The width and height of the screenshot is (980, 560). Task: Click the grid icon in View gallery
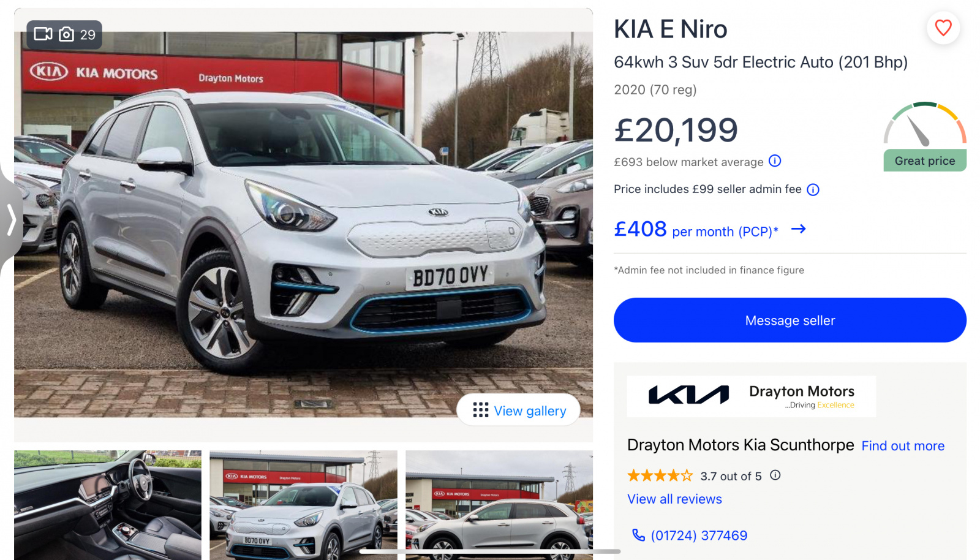coord(481,410)
